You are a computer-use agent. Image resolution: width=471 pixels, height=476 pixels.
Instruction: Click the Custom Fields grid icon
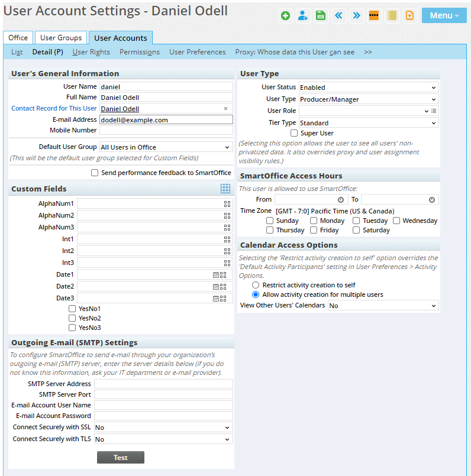pos(225,189)
